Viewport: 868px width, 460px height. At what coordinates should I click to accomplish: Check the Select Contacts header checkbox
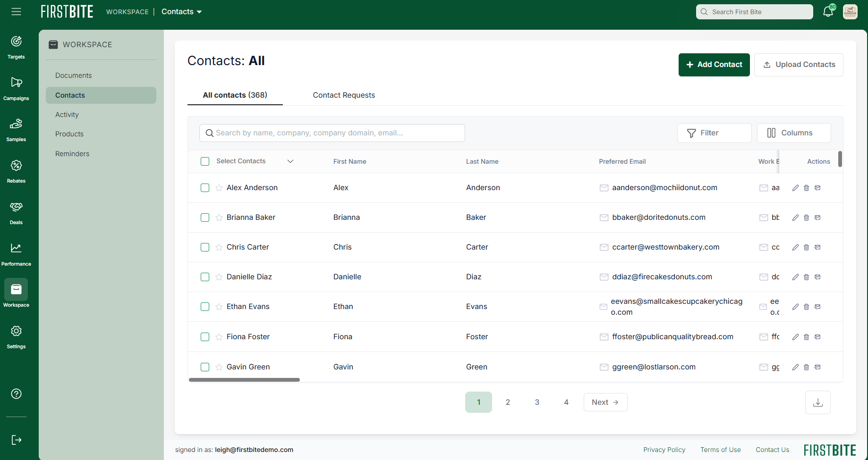(x=205, y=161)
